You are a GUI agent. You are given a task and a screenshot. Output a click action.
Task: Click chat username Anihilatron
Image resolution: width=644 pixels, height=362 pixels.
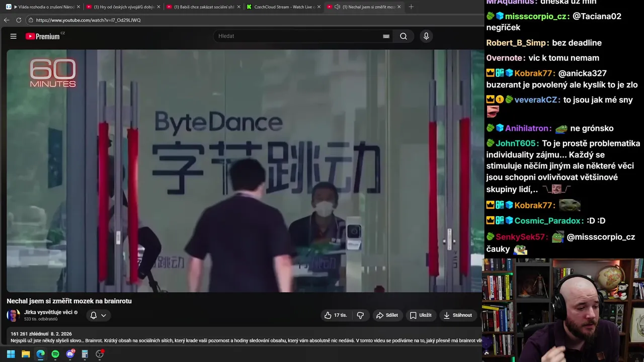coord(528,128)
